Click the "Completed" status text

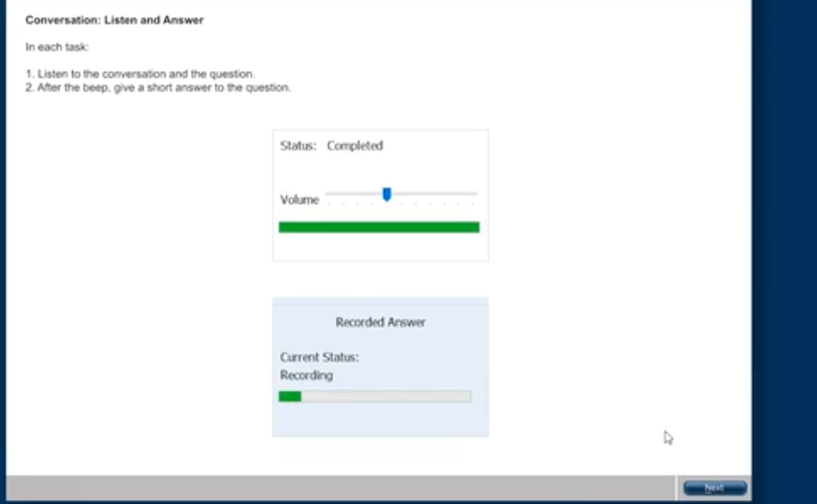pos(355,146)
